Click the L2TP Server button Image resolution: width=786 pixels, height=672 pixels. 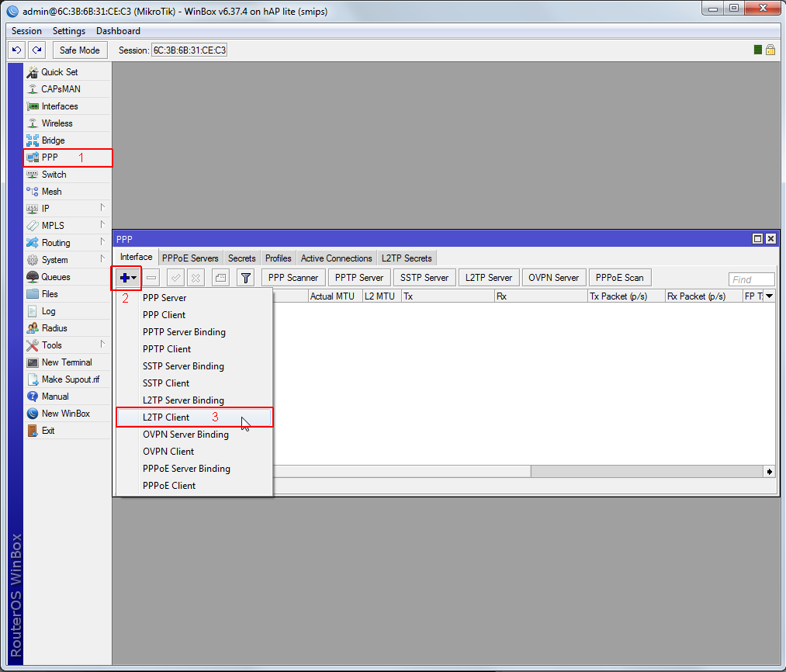coord(488,278)
